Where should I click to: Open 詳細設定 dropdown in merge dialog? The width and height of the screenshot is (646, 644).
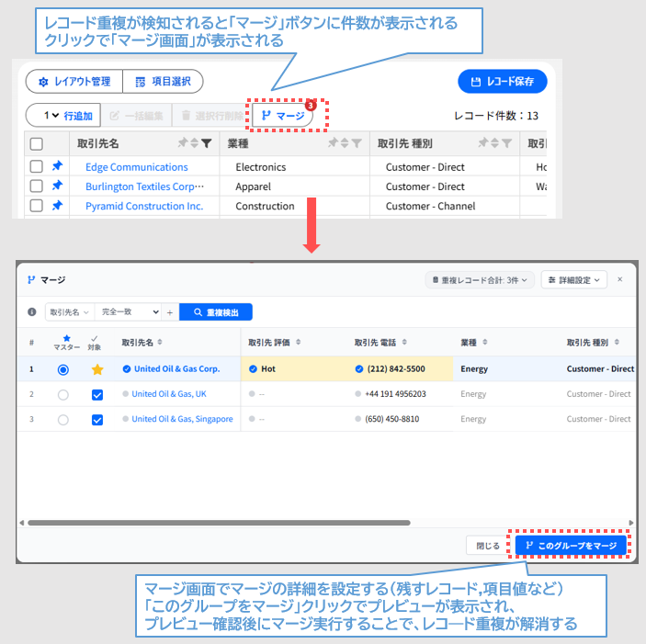pos(574,280)
